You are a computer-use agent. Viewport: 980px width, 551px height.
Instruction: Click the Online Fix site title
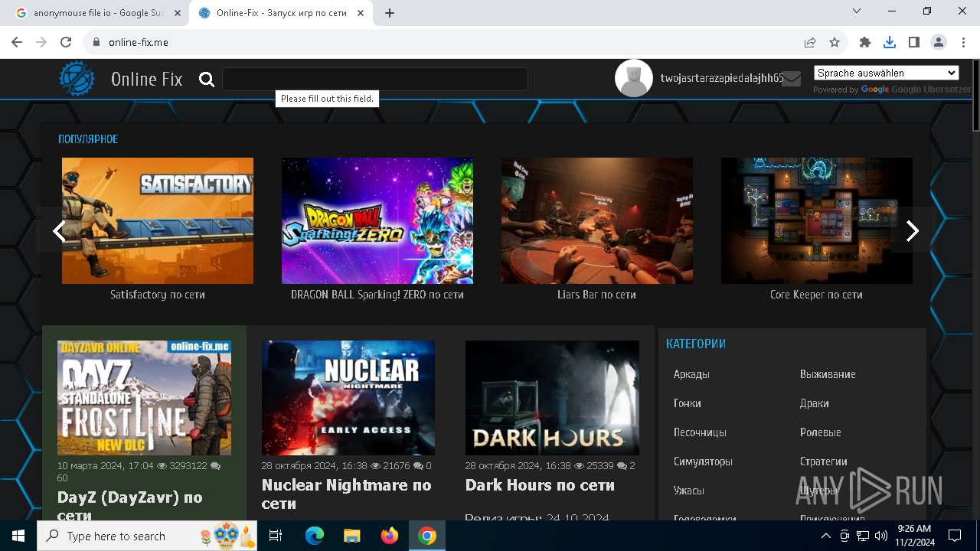click(146, 79)
